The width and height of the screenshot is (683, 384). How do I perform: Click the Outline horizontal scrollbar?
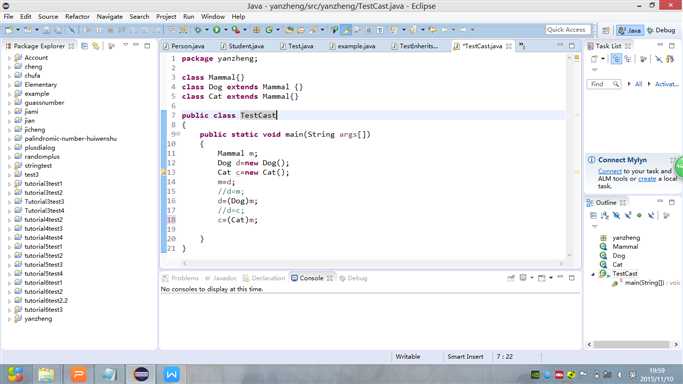[x=632, y=344]
